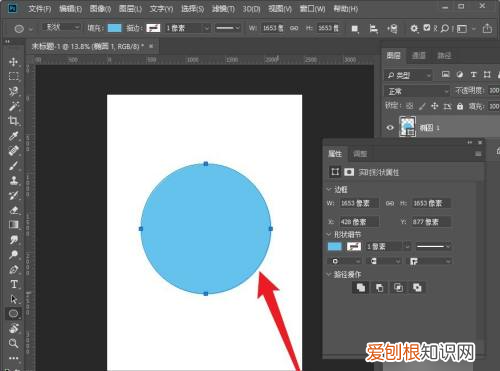Open stroke line cap dropdown in Properties panel
This screenshot has height=371, width=500.
(x=384, y=261)
